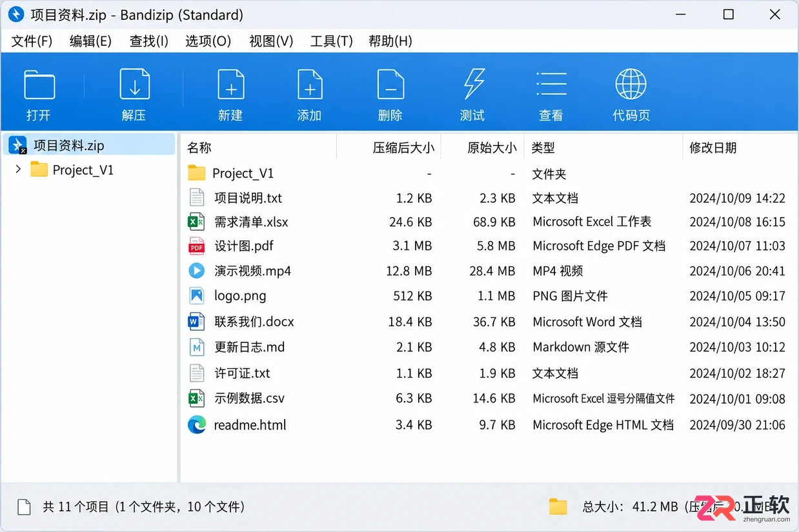The image size is (799, 532).
Task: Select the Project_V1 label in the left tree
Action: (x=83, y=170)
